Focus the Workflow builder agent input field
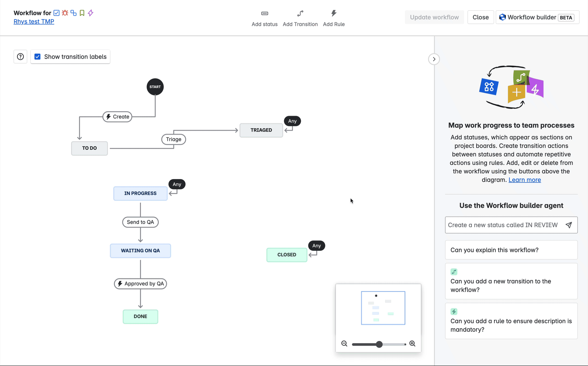This screenshot has height=366, width=588. point(511,225)
